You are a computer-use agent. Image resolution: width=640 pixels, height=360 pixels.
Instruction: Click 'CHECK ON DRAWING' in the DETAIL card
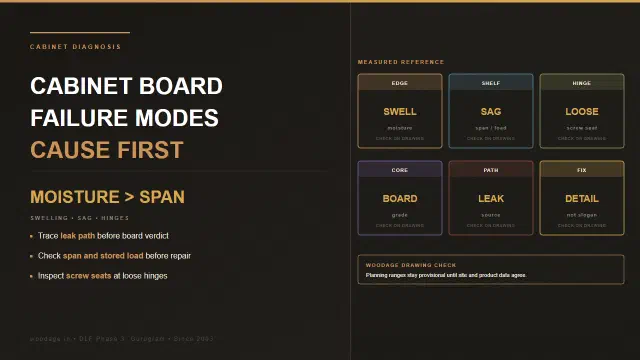(582, 226)
